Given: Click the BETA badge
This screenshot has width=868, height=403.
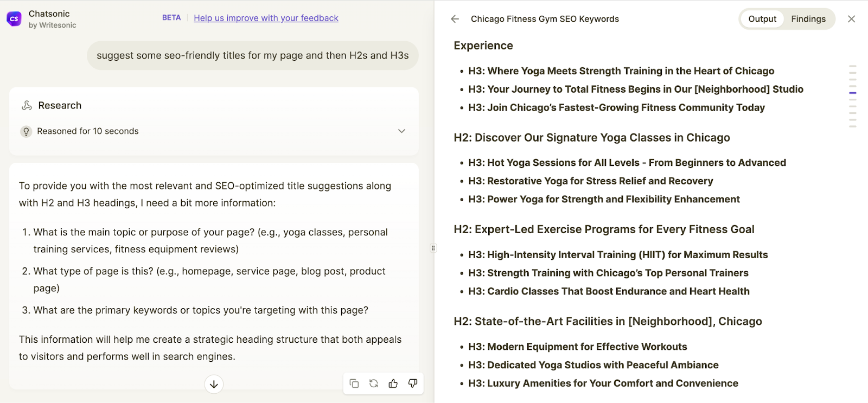Looking at the screenshot, I should tap(171, 18).
